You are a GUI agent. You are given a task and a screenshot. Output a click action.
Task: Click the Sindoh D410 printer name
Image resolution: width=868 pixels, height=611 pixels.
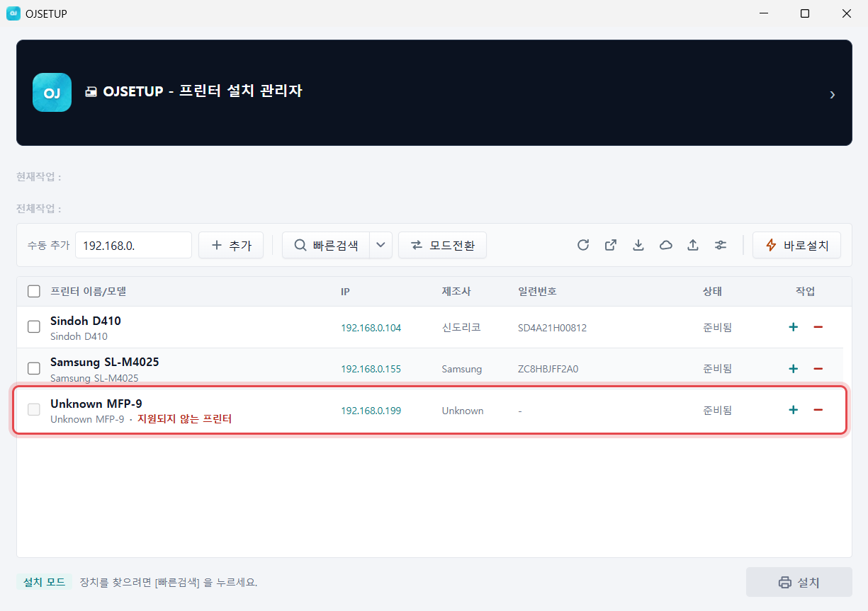(x=86, y=321)
